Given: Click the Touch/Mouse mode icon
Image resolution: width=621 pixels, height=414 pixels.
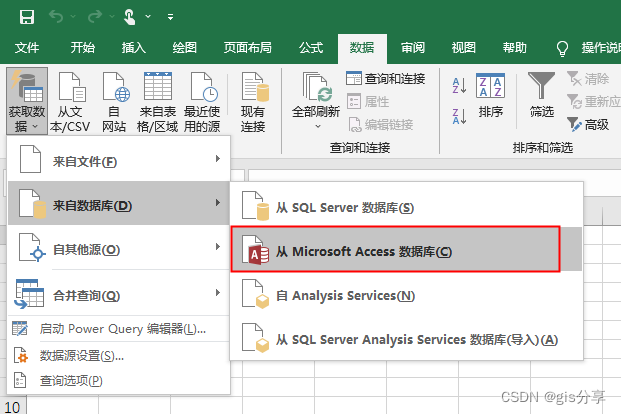Looking at the screenshot, I should (130, 17).
